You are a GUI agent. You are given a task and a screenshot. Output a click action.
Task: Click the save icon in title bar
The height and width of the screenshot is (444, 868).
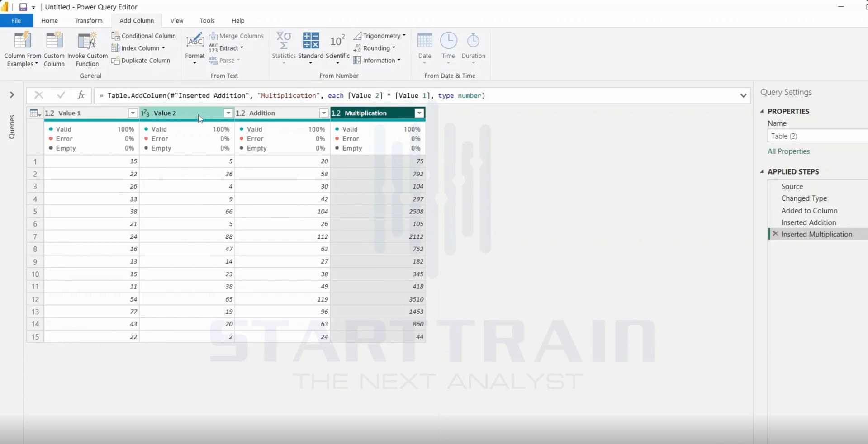coord(23,7)
